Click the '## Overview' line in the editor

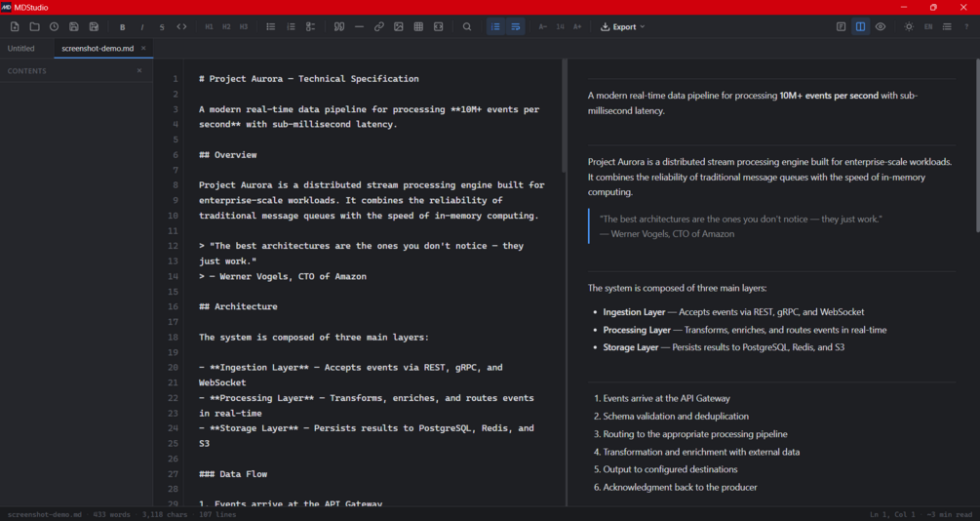click(x=227, y=154)
